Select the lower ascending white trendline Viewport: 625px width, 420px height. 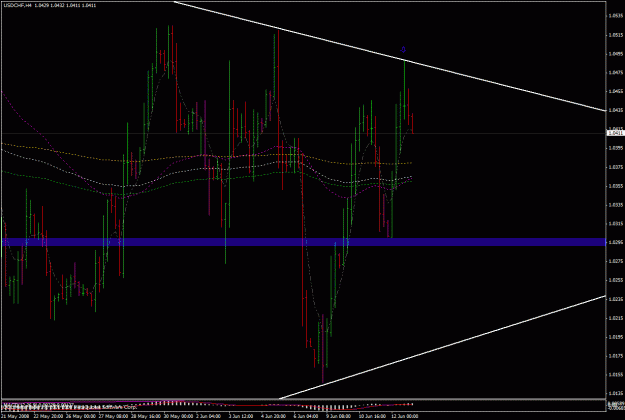pyautogui.click(x=442, y=347)
